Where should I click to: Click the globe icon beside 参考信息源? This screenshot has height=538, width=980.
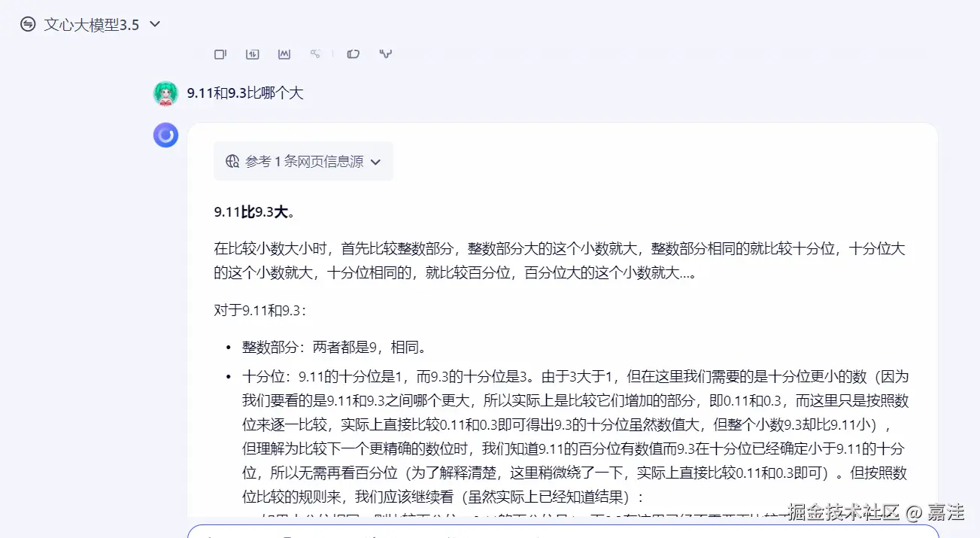click(232, 160)
